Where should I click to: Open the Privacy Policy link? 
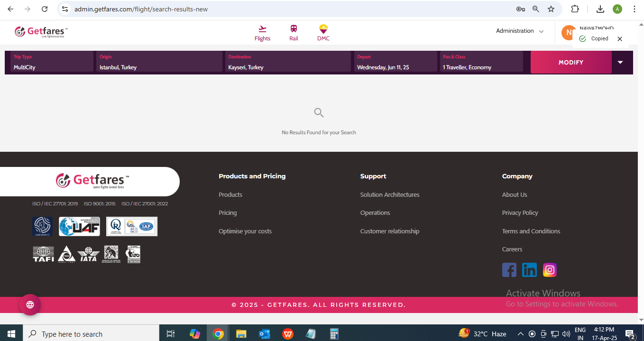[x=520, y=213]
